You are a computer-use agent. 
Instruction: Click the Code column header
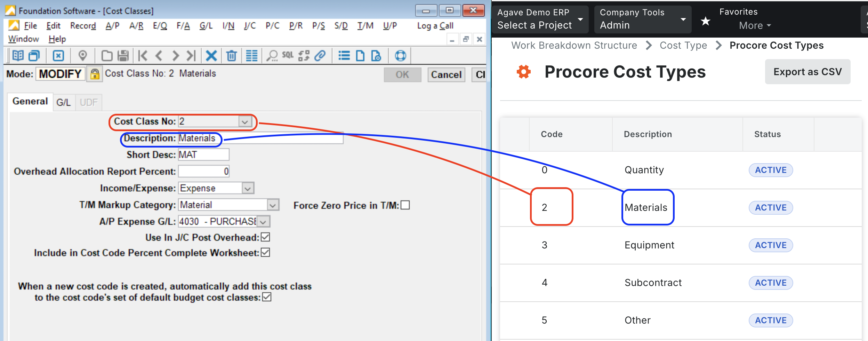click(552, 134)
